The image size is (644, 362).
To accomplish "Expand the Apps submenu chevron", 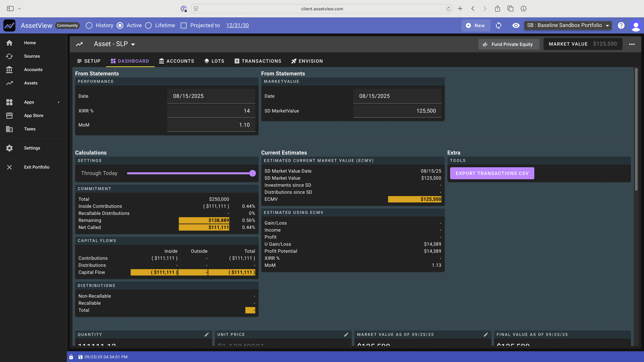I will (59, 102).
